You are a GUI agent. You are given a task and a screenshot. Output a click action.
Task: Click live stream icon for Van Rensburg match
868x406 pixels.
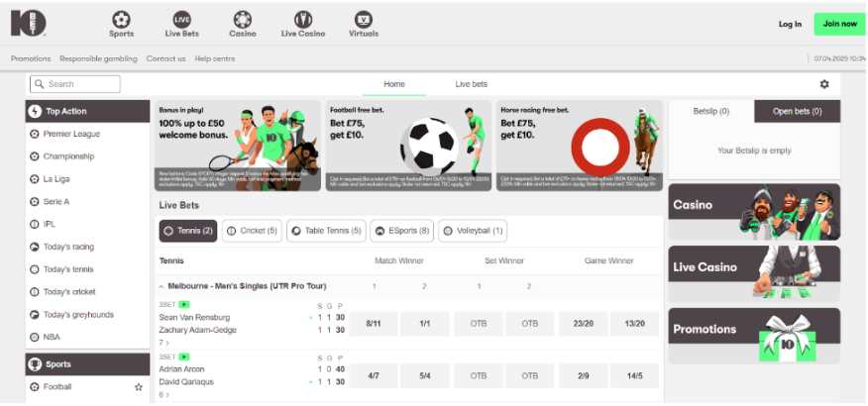(184, 304)
